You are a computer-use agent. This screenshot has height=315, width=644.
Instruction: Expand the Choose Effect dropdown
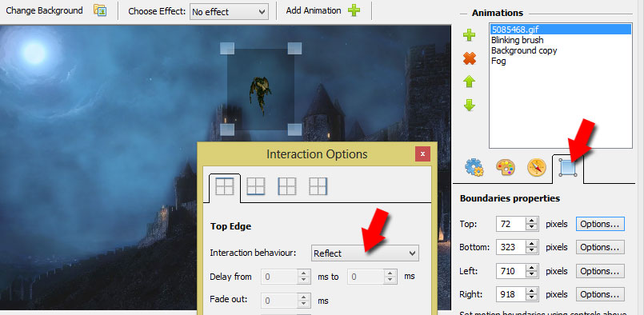click(x=229, y=12)
